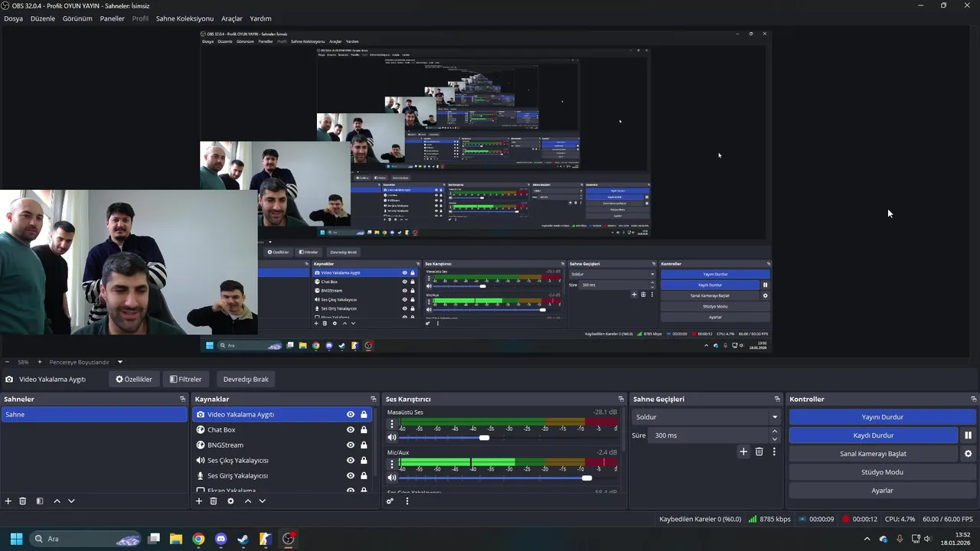Screen dimensions: 980x551
Task: Toggle lock on BNGStream source
Action: [x=364, y=445]
